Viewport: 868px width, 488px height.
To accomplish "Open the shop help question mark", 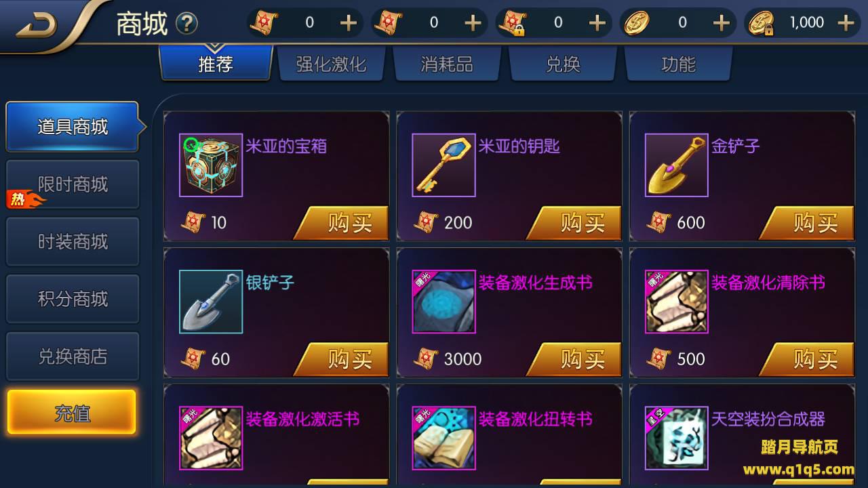I will 186,24.
